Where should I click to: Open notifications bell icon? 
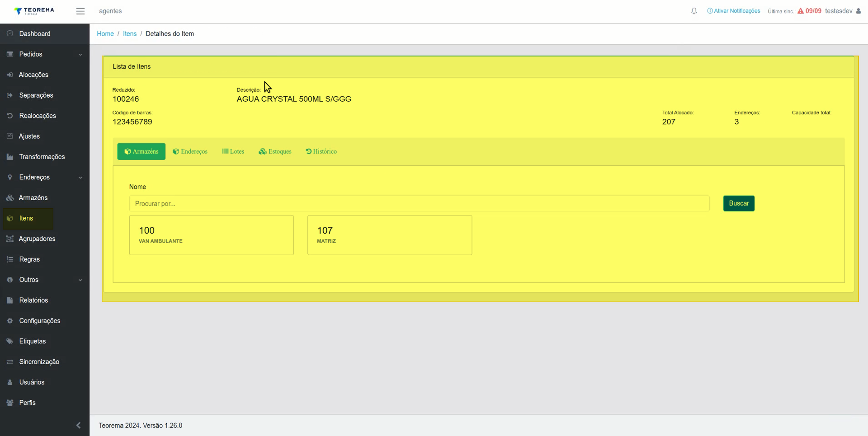pos(694,11)
